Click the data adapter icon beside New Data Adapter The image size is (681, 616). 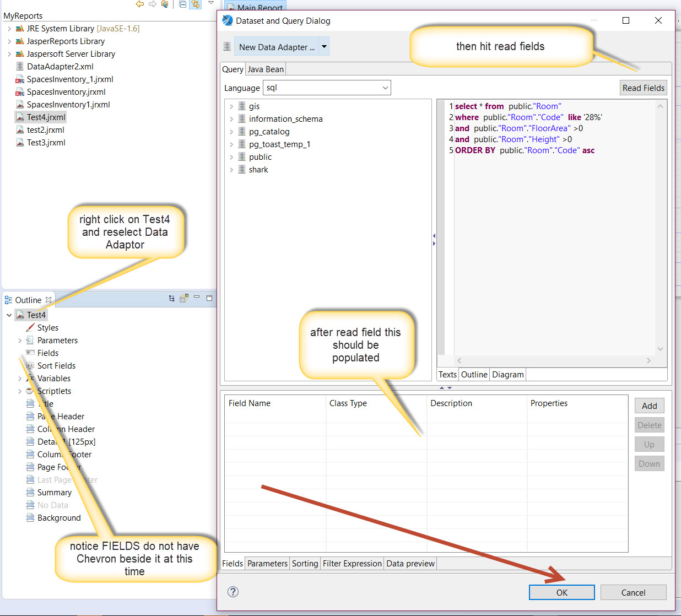(x=227, y=47)
